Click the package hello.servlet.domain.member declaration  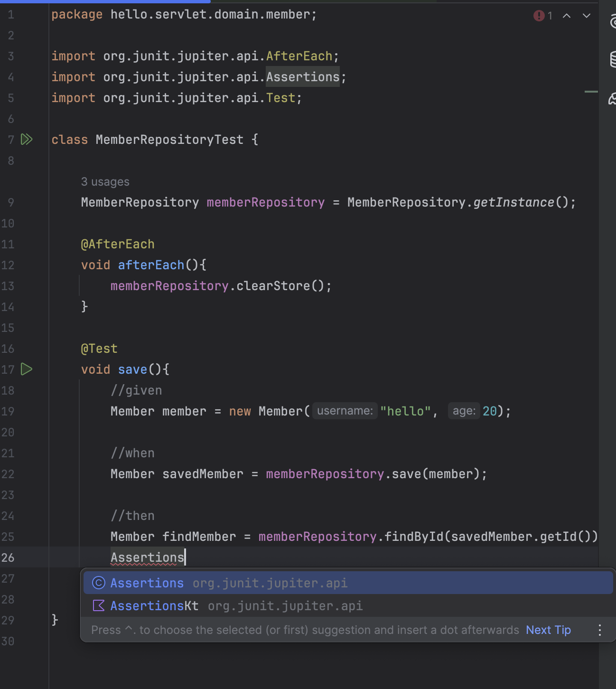point(184,14)
